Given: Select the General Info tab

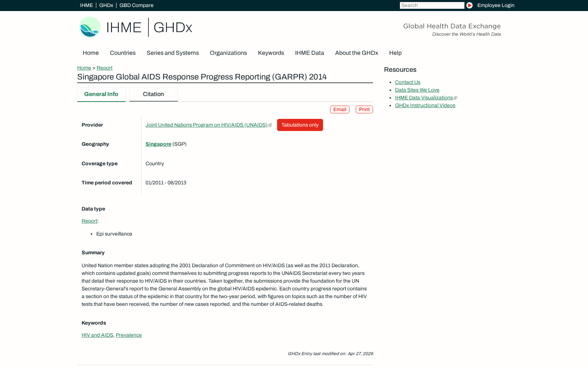Looking at the screenshot, I should [101, 94].
